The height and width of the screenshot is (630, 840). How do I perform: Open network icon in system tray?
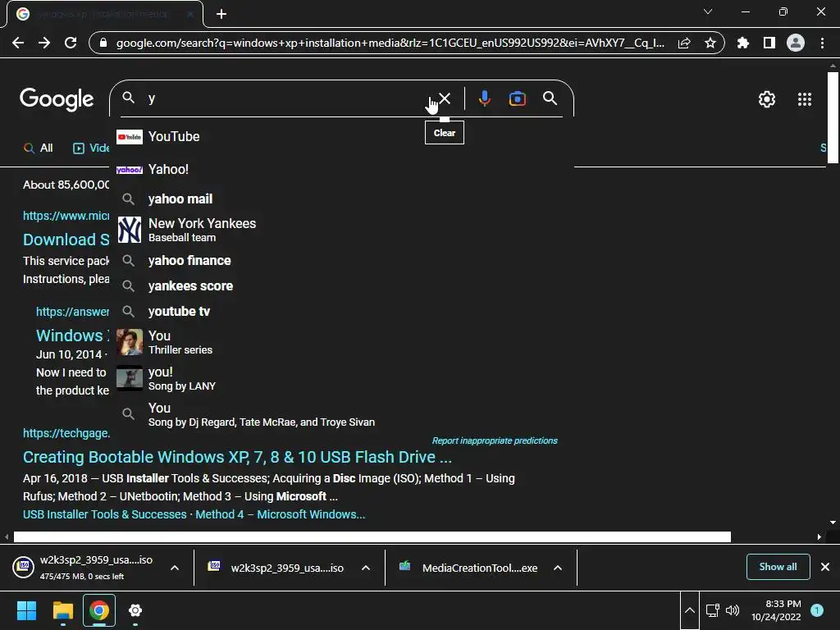click(x=713, y=610)
